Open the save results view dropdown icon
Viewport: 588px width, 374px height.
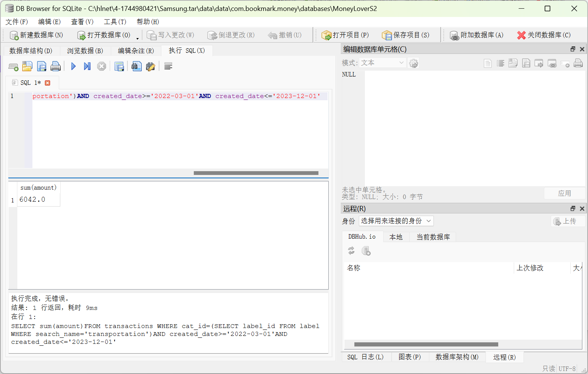click(x=119, y=67)
